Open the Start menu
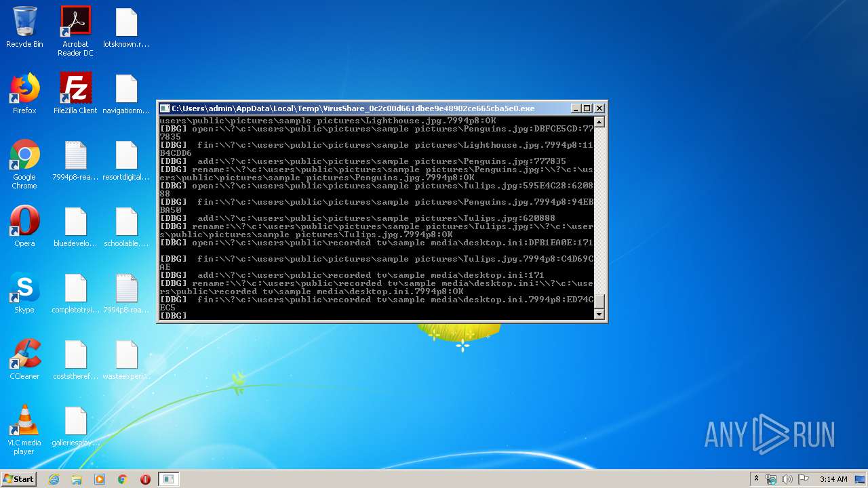Image resolution: width=868 pixels, height=488 pixels. point(18,479)
